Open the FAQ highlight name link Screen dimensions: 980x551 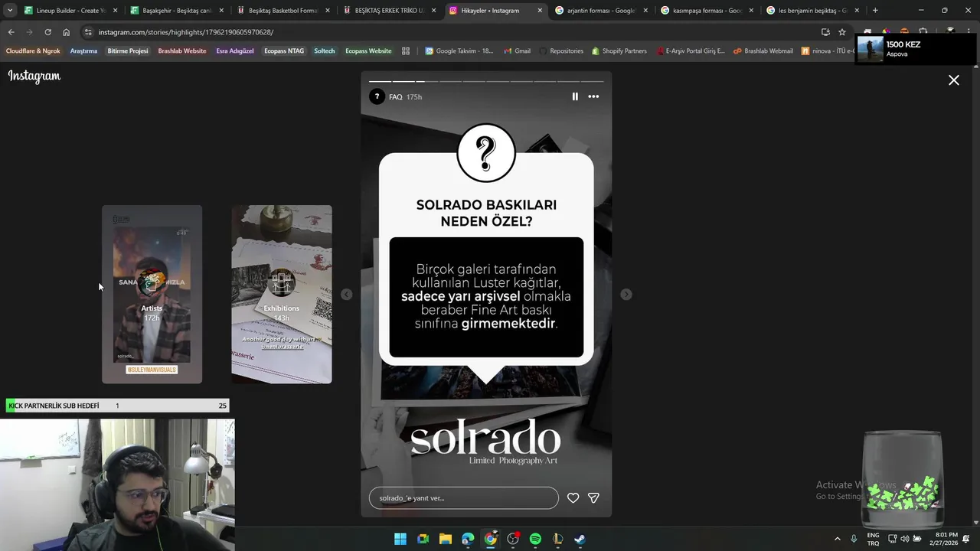(x=395, y=97)
